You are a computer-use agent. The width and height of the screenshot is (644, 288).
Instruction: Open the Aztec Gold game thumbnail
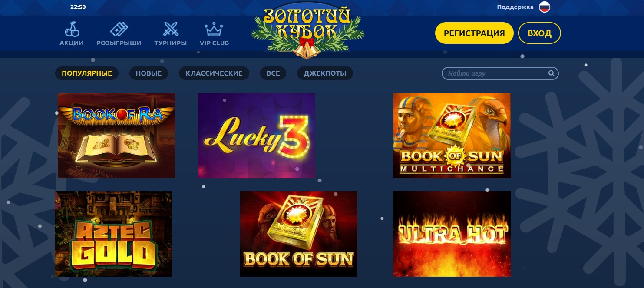pos(113,234)
